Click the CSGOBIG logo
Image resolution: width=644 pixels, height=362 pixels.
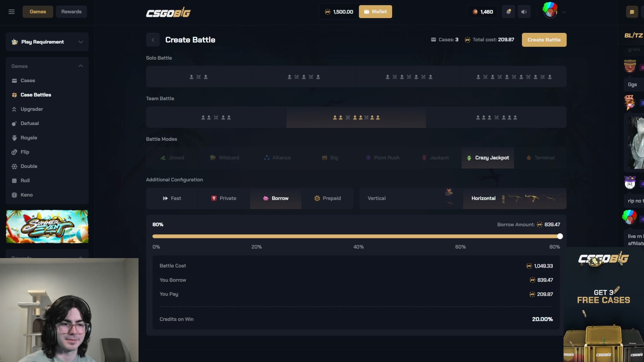click(168, 13)
